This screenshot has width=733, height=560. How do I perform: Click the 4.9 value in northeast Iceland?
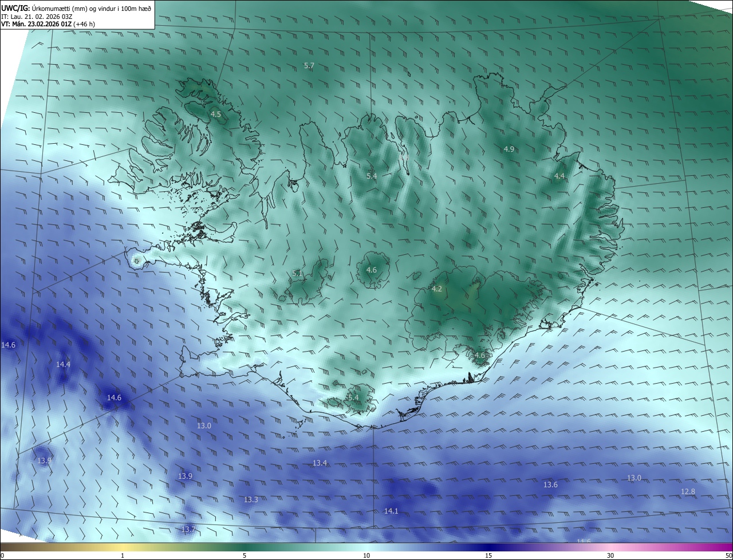coord(509,149)
